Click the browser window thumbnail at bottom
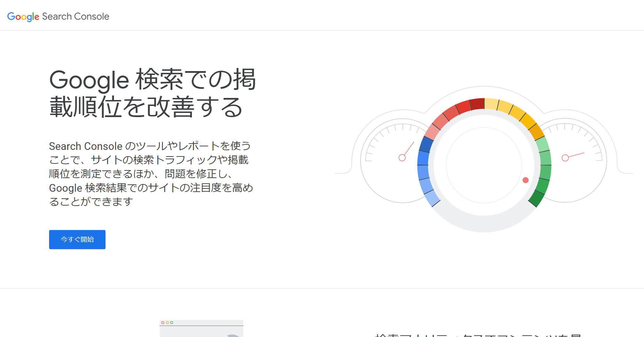The height and width of the screenshot is (337, 644). pyautogui.click(x=202, y=328)
